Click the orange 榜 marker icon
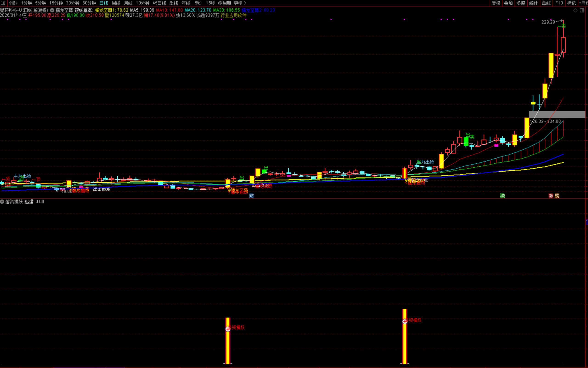 pos(557,196)
